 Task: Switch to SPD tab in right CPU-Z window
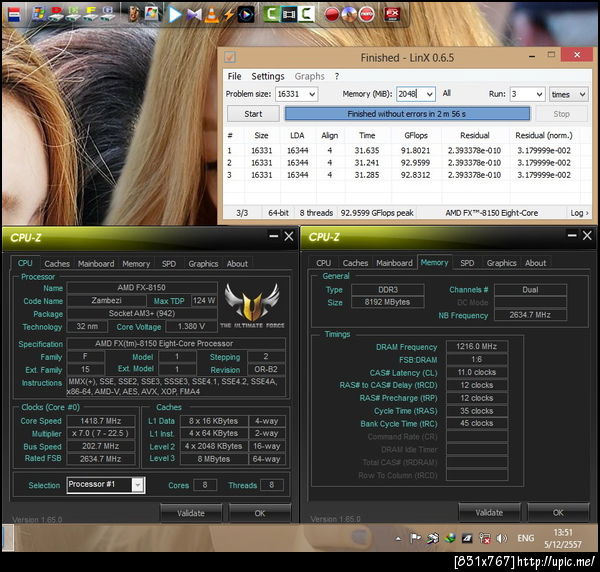point(467,263)
